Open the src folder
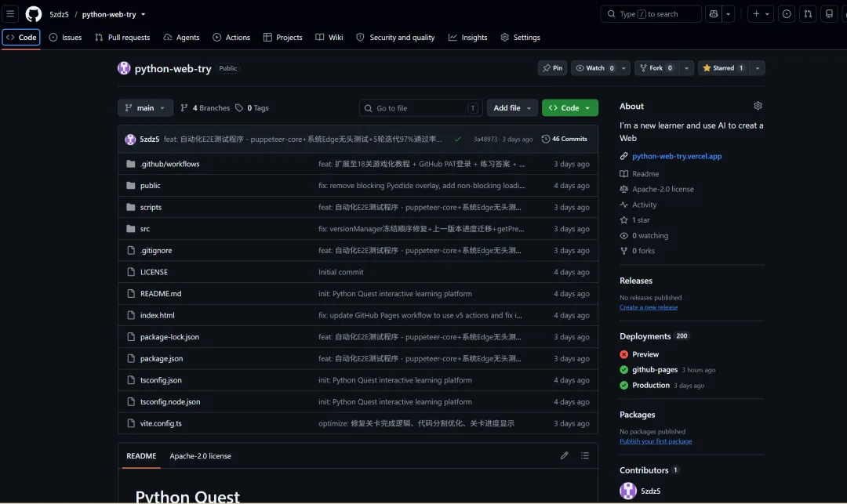Viewport: 847px width, 504px height. click(x=145, y=229)
